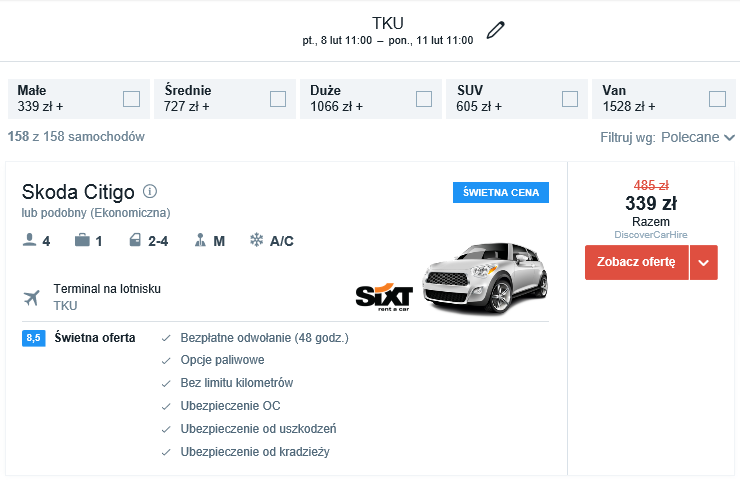Click the passenger seats icon

30,241
